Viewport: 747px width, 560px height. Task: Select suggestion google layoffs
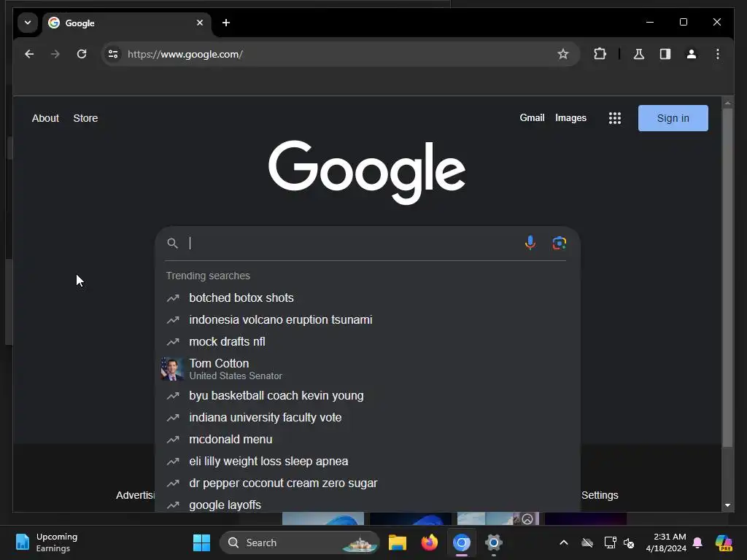367,504
